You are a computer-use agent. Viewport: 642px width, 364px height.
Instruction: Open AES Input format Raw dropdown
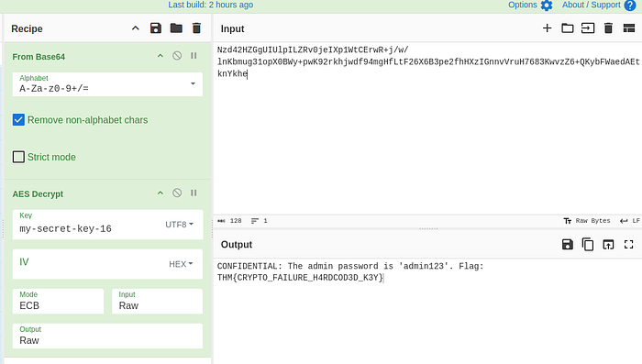(x=157, y=302)
